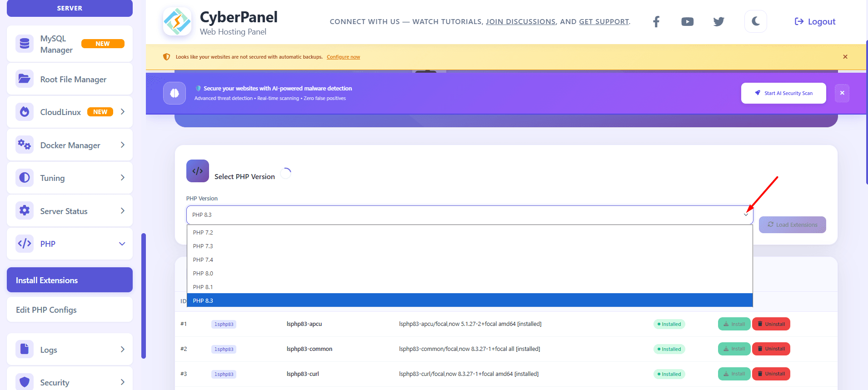Click the MySQL Manager database icon

click(25, 44)
